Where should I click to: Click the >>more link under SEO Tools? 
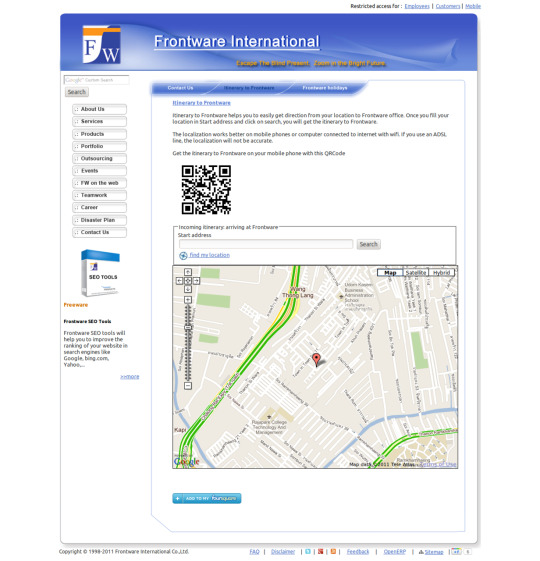coord(130,377)
